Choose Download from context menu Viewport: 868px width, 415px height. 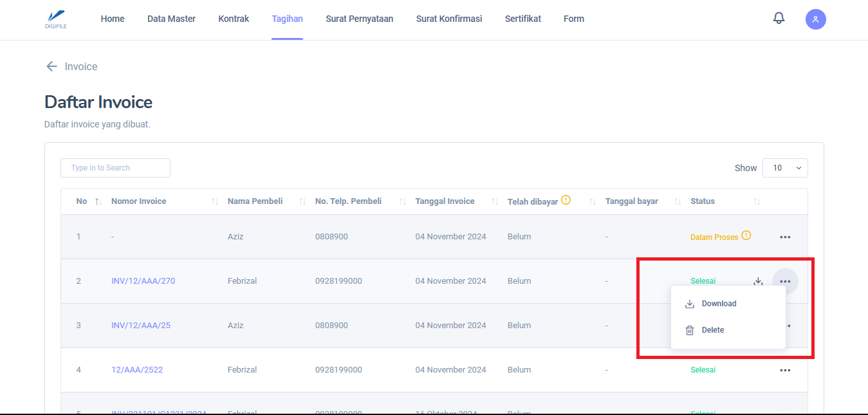tap(728, 304)
